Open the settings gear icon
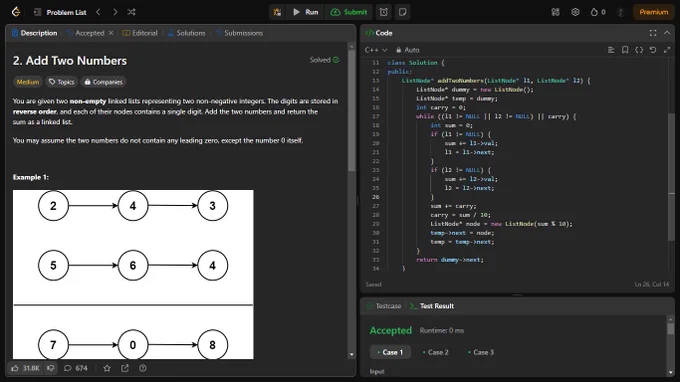 point(575,12)
